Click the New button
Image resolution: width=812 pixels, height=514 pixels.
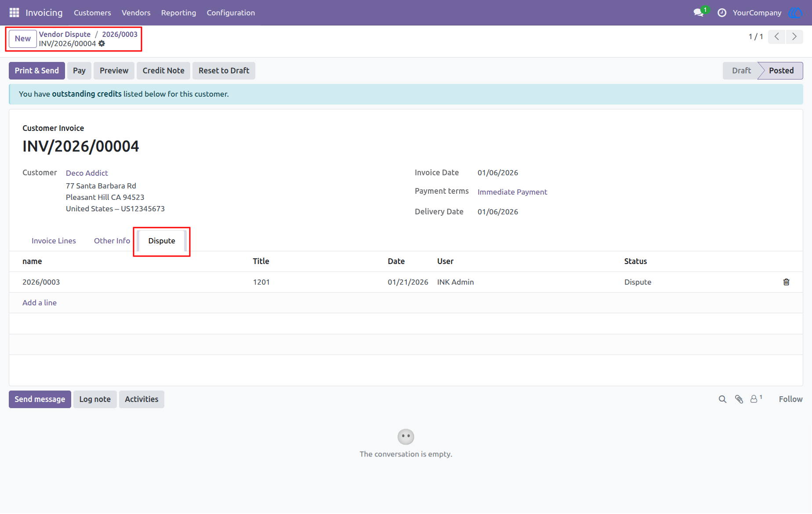coord(23,39)
